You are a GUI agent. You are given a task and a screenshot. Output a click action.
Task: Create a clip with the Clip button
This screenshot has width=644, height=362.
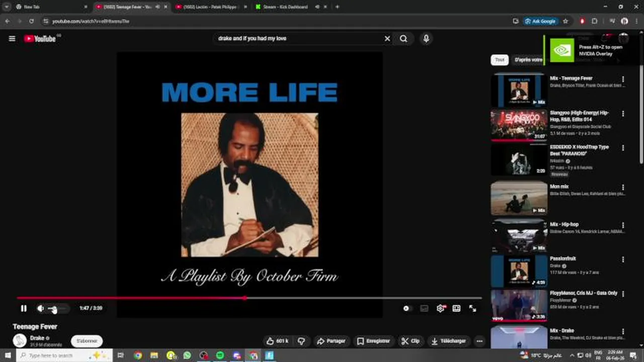point(411,341)
